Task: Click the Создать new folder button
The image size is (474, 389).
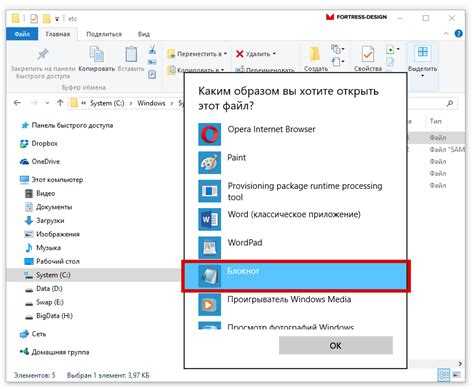Action: pyautogui.click(x=315, y=58)
